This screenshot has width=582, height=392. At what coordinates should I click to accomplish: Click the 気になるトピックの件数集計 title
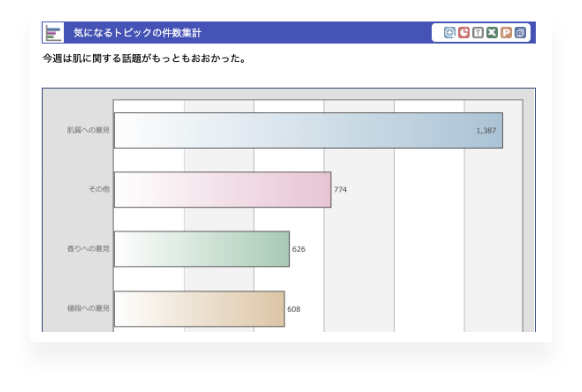(x=137, y=33)
